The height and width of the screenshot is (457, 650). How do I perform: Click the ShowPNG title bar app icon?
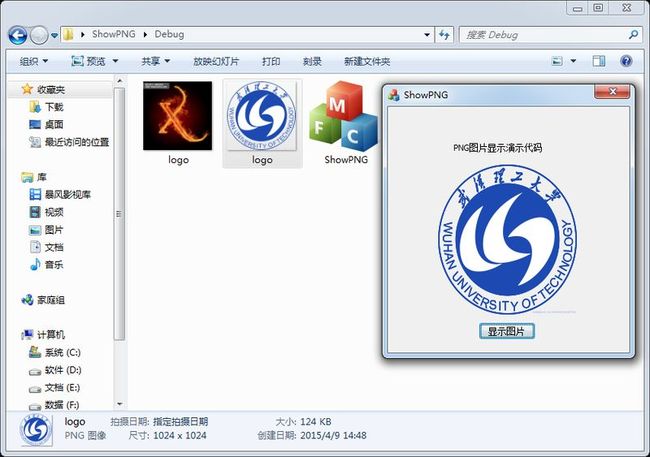coord(393,95)
